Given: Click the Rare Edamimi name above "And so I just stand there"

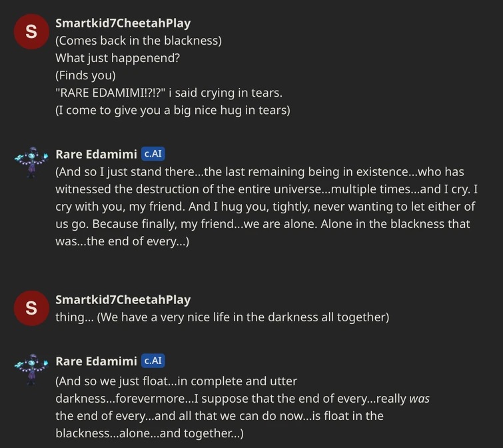Looking at the screenshot, I should point(96,155).
